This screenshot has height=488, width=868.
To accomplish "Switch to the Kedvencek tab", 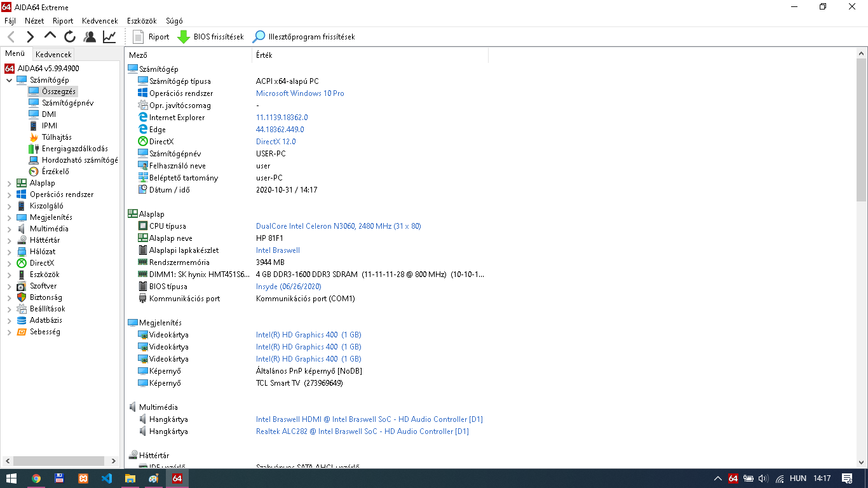I will point(53,55).
